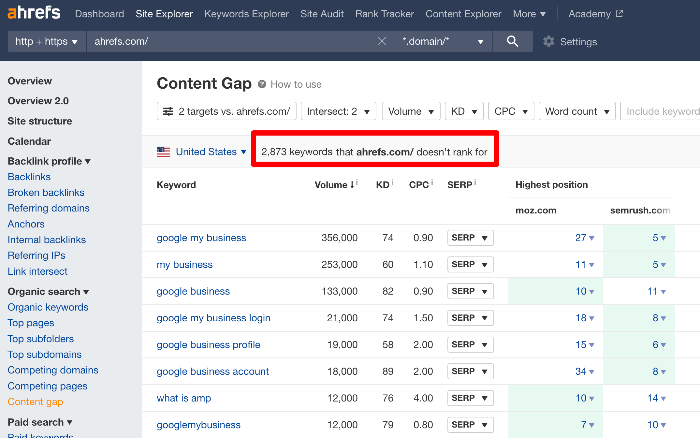
Task: Sort the table by Volume column
Action: 336,185
